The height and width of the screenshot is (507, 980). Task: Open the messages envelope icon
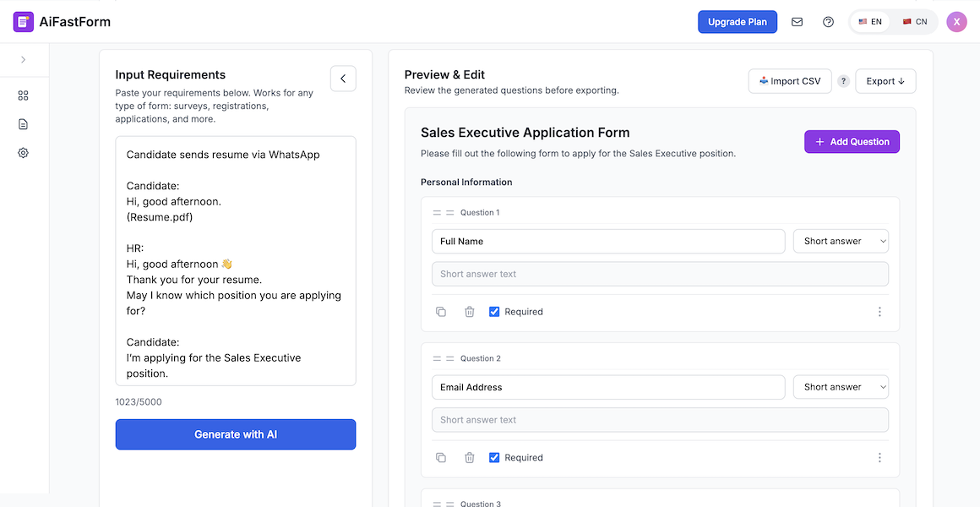[797, 21]
